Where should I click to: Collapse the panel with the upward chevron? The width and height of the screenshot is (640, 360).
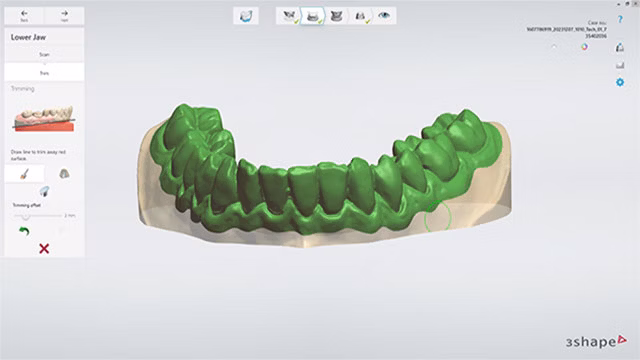pyautogui.click(x=554, y=47)
